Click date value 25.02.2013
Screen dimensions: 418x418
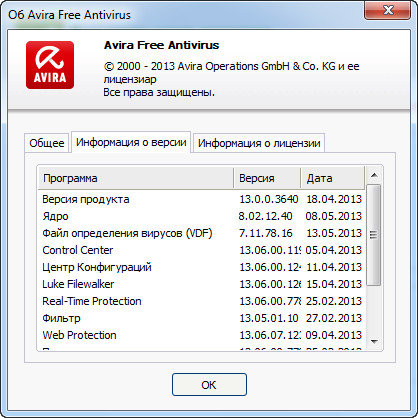pyautogui.click(x=334, y=301)
